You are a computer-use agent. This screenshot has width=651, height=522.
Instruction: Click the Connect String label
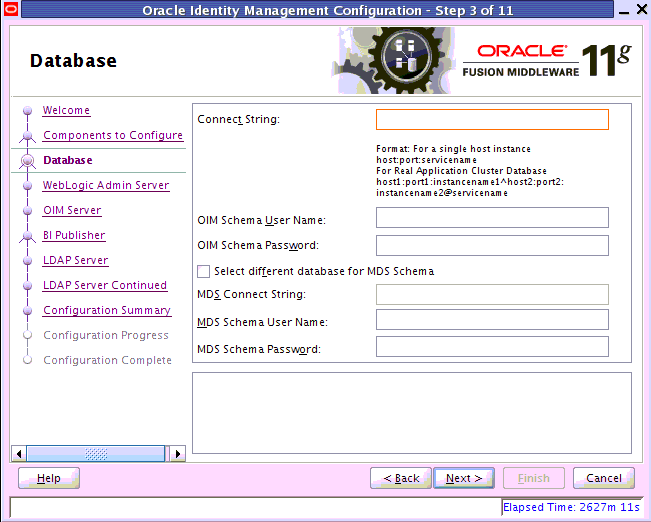[x=239, y=119]
